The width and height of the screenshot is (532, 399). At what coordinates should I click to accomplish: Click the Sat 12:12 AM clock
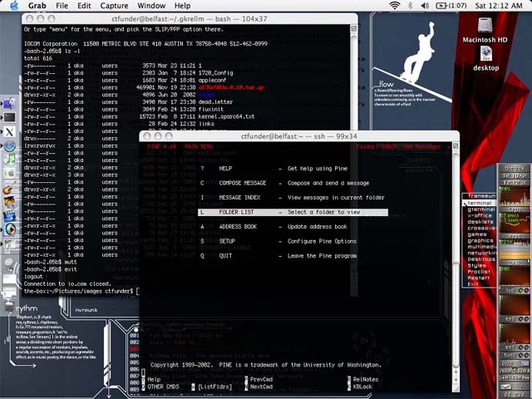click(x=499, y=6)
